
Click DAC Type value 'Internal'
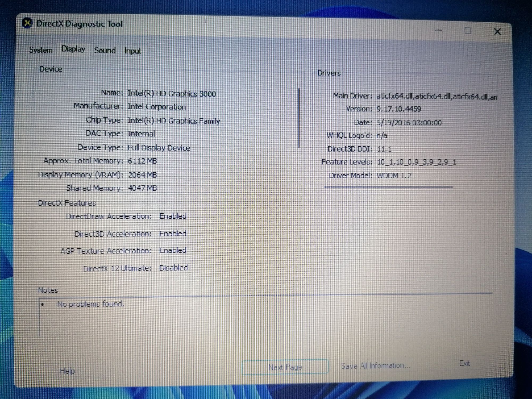click(x=141, y=134)
